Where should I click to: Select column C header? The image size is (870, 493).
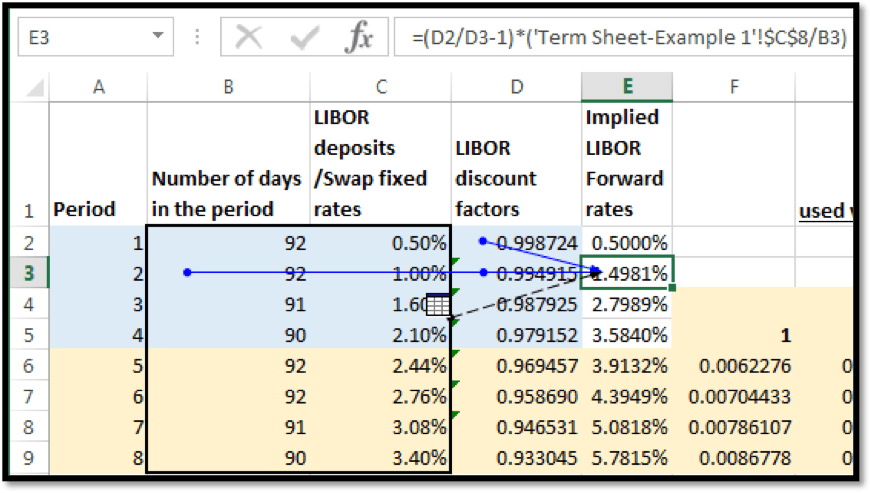(381, 87)
